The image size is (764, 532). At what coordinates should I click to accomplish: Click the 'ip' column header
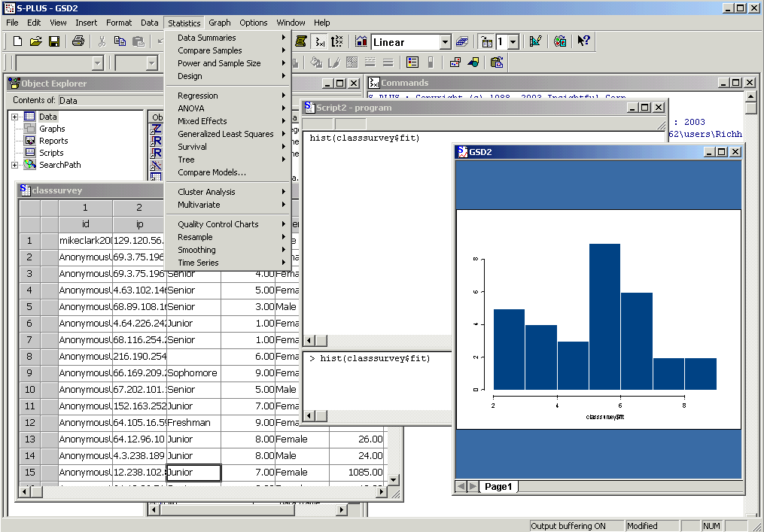[x=139, y=224]
